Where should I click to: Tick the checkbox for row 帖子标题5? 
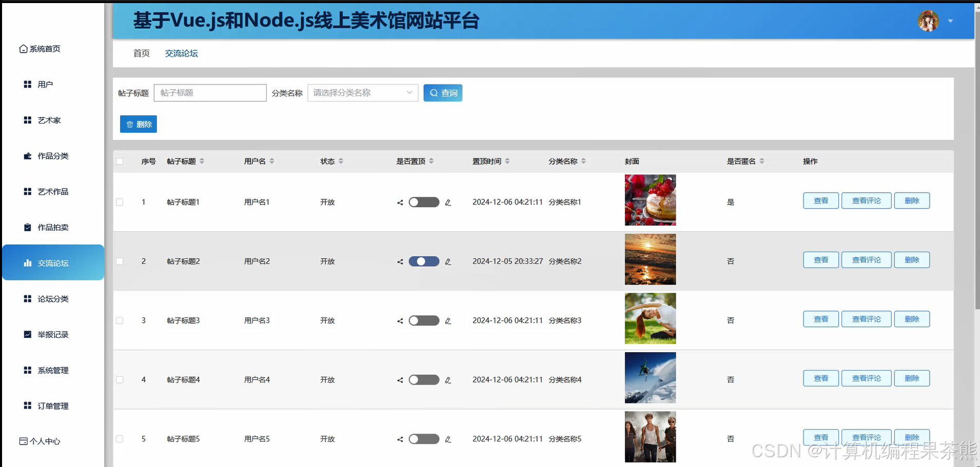(x=120, y=439)
